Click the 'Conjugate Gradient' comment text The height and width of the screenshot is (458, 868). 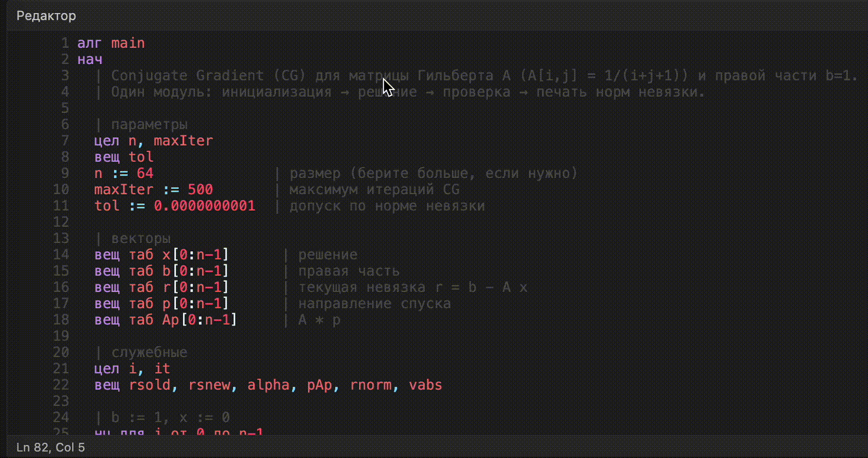pyautogui.click(x=187, y=75)
